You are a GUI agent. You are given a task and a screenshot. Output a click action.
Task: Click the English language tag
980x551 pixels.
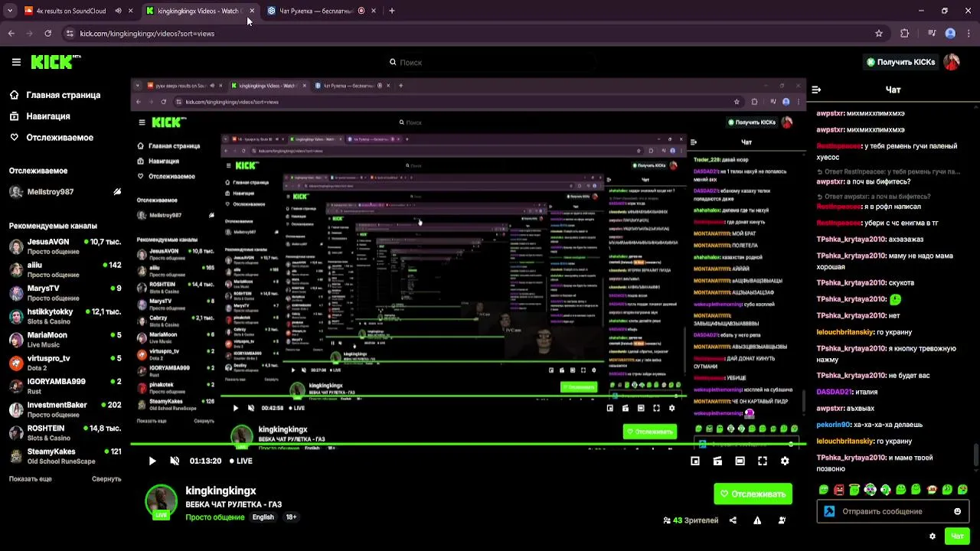click(x=263, y=517)
